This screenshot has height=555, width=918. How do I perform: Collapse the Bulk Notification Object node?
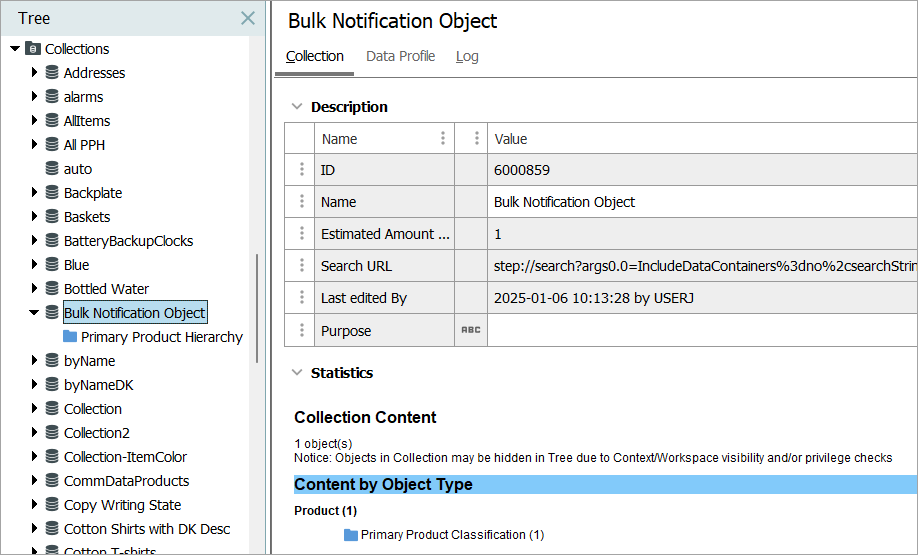coord(34,313)
